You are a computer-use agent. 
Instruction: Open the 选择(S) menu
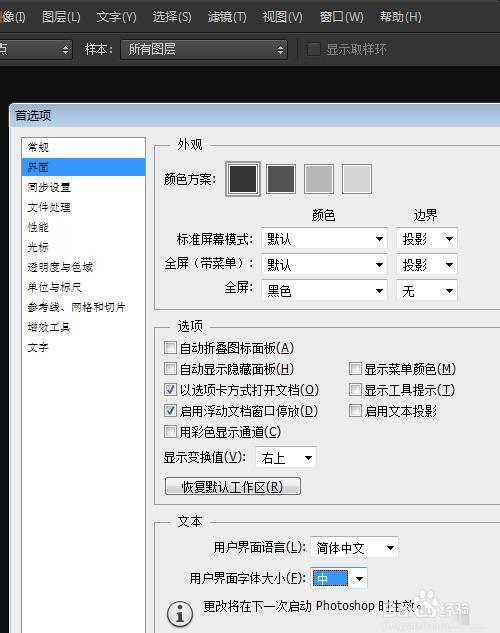click(x=172, y=17)
